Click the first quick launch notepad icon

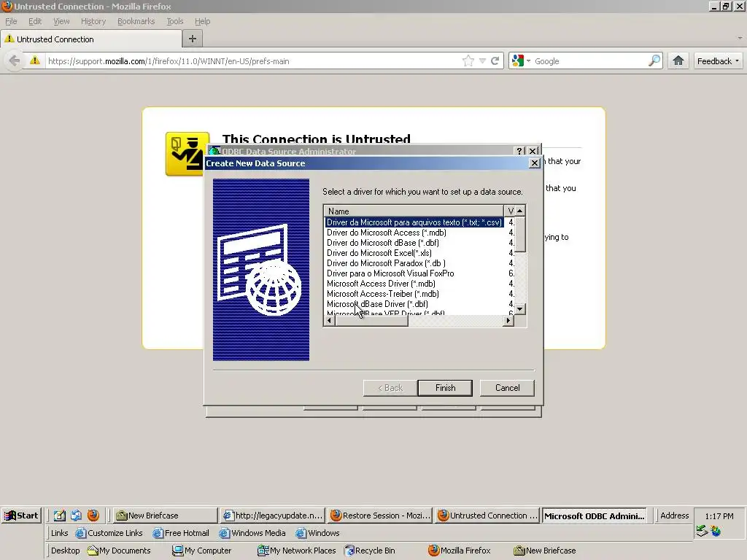point(60,516)
